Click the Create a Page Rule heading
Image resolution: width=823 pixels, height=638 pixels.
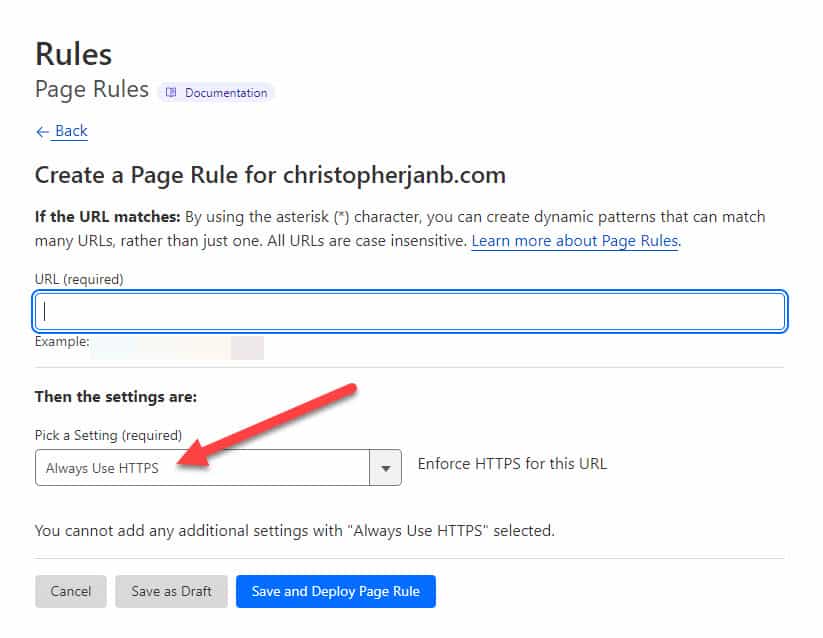[270, 175]
